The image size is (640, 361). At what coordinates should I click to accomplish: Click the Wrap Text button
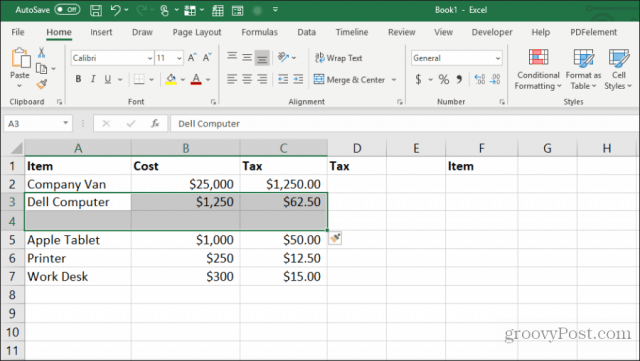[x=338, y=58]
